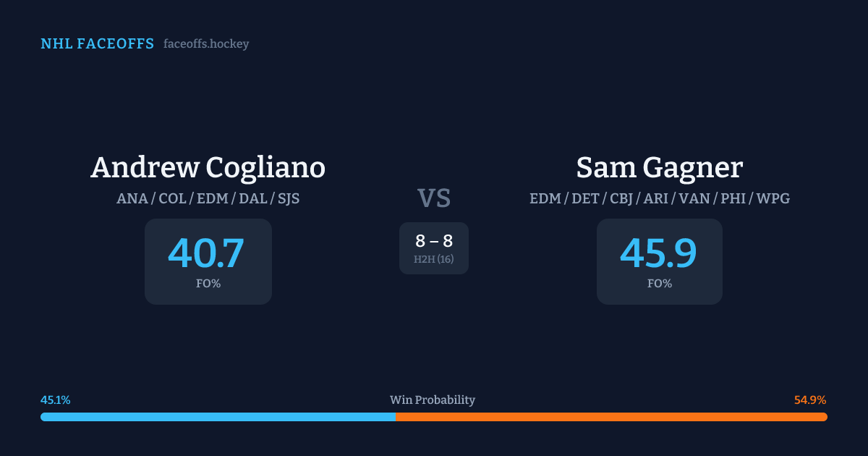Click the blue segment of the probability bar

(x=217, y=417)
